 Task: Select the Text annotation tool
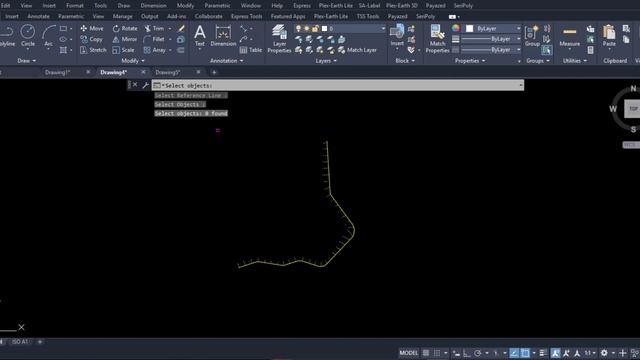pos(200,35)
